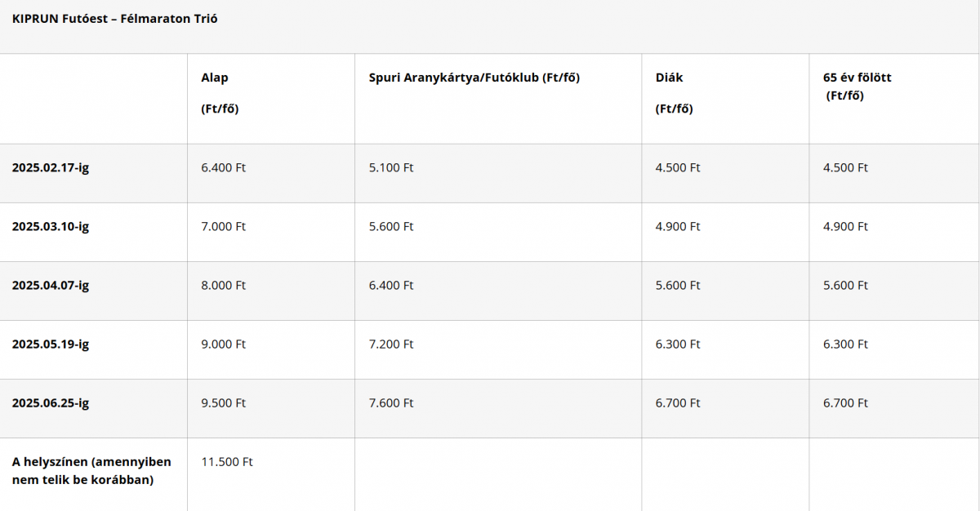Click the 8.000 Ft Alap price
Viewport: 980px width, 511px height.
[224, 285]
